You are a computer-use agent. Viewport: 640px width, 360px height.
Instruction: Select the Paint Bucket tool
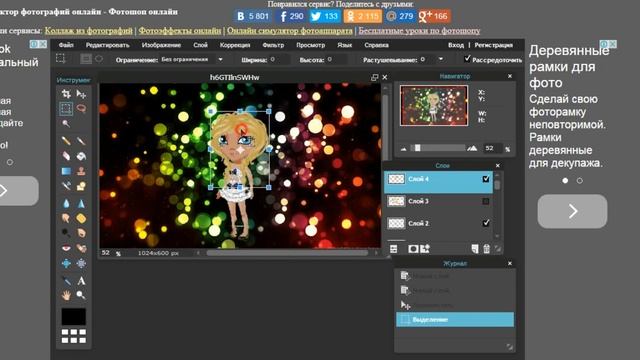[81, 156]
